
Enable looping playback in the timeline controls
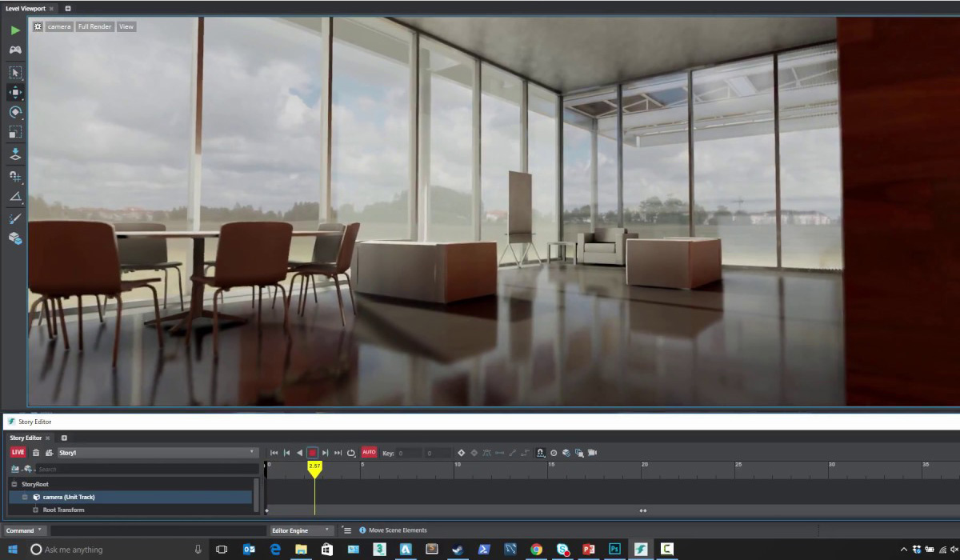pos(350,452)
